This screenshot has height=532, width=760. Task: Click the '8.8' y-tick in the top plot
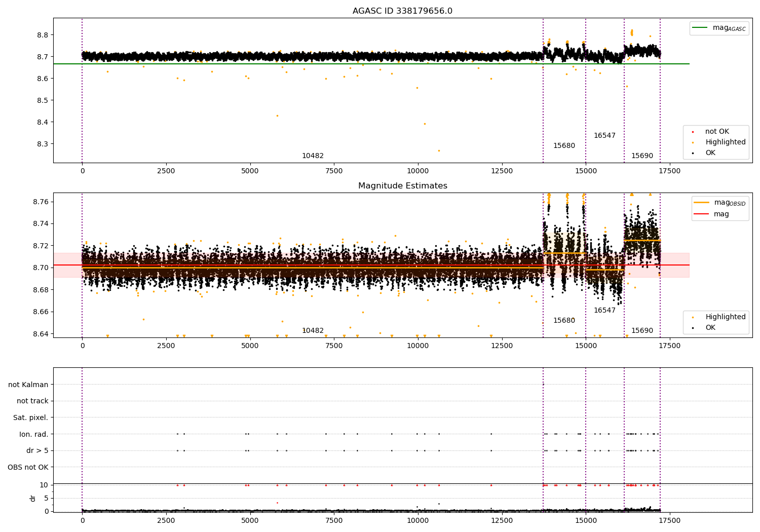coord(43,35)
